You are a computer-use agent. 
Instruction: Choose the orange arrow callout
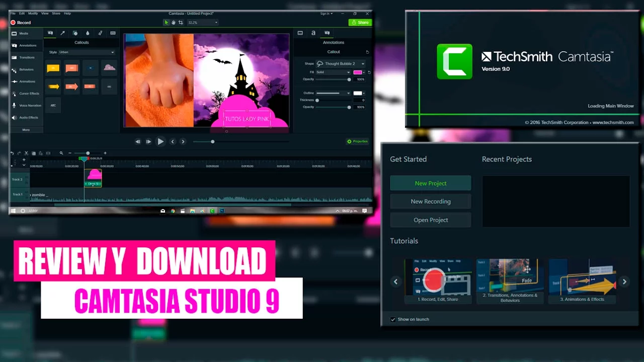tap(72, 86)
